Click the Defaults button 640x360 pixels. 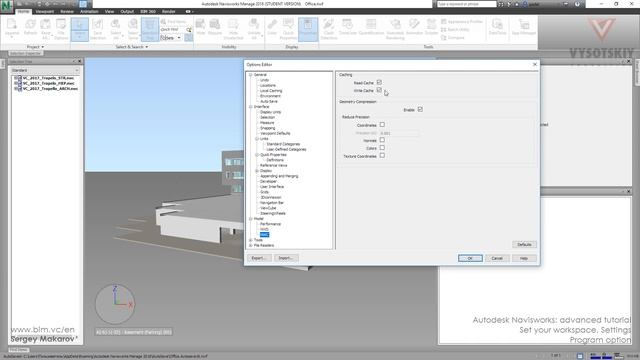524,244
